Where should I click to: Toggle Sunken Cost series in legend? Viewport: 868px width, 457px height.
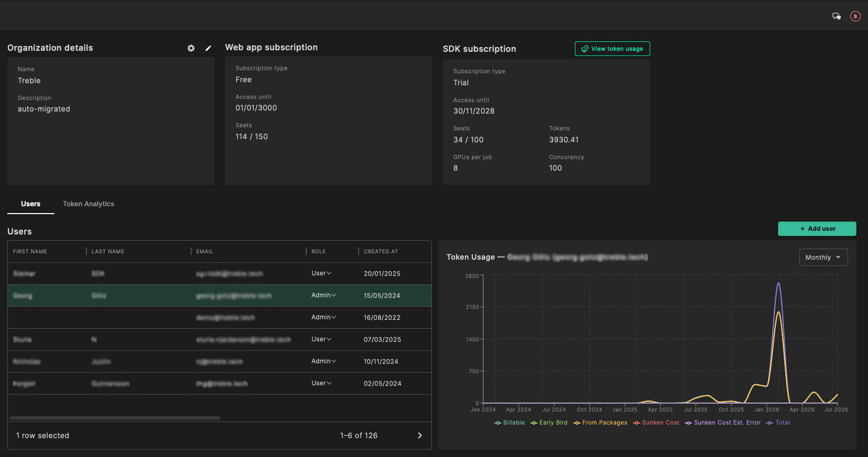click(656, 423)
